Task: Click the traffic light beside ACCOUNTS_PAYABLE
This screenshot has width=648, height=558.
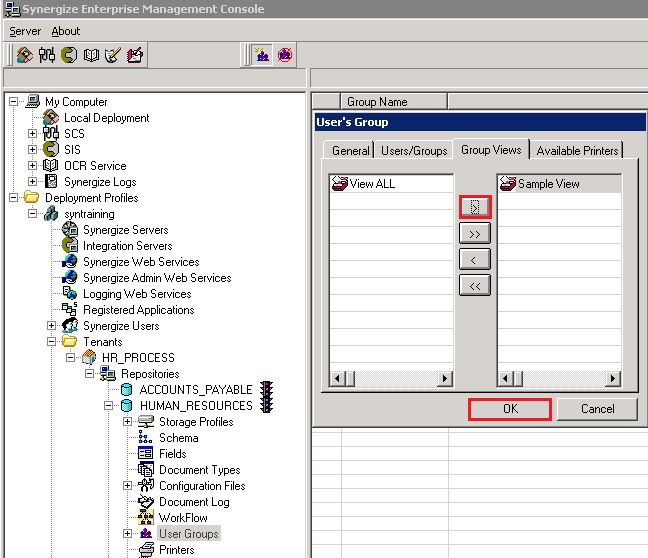Action: click(267, 389)
